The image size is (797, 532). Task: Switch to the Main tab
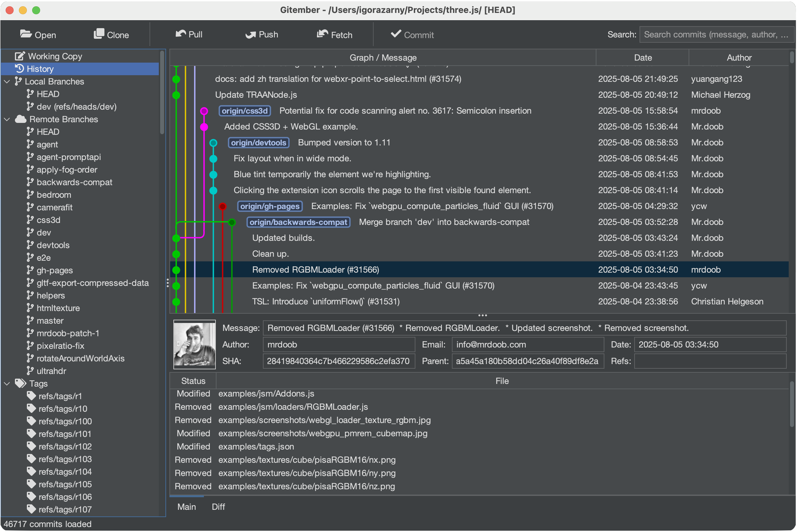pos(186,506)
